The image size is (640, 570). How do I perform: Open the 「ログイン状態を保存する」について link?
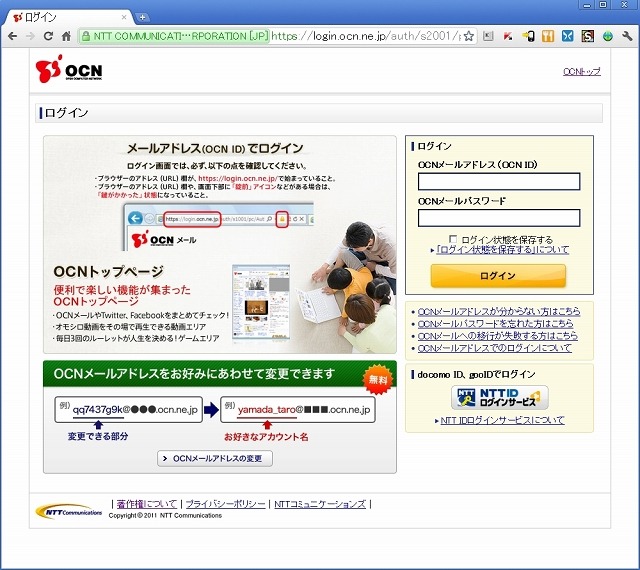tap(502, 250)
